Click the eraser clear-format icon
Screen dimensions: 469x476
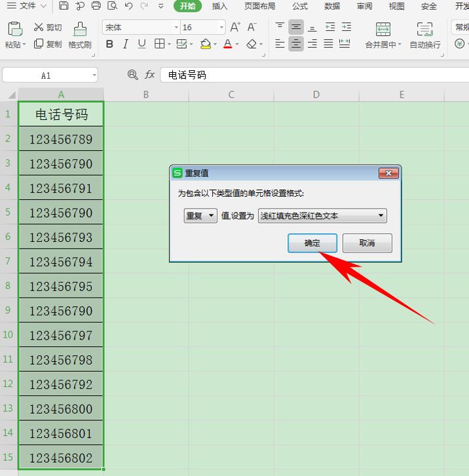pyautogui.click(x=252, y=45)
